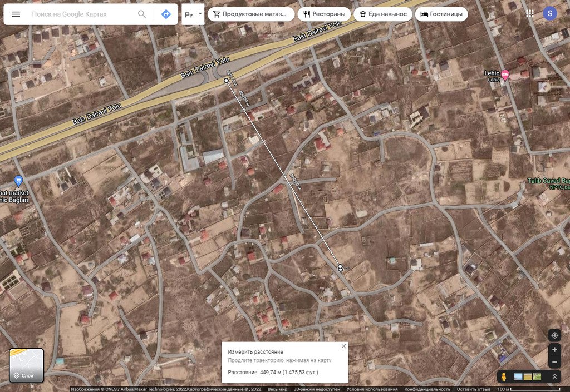570x392 pixels.
Task: Focus the Google Maps search field
Action: 81,14
